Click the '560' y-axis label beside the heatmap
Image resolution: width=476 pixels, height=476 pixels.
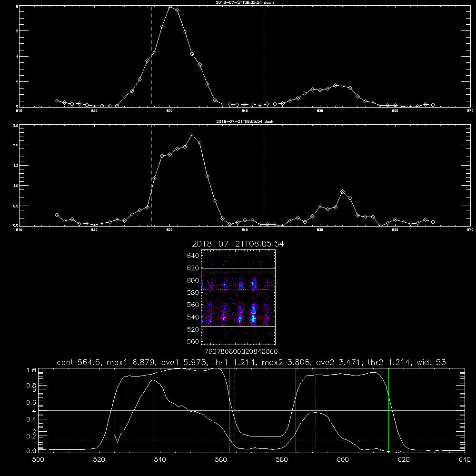click(x=193, y=305)
